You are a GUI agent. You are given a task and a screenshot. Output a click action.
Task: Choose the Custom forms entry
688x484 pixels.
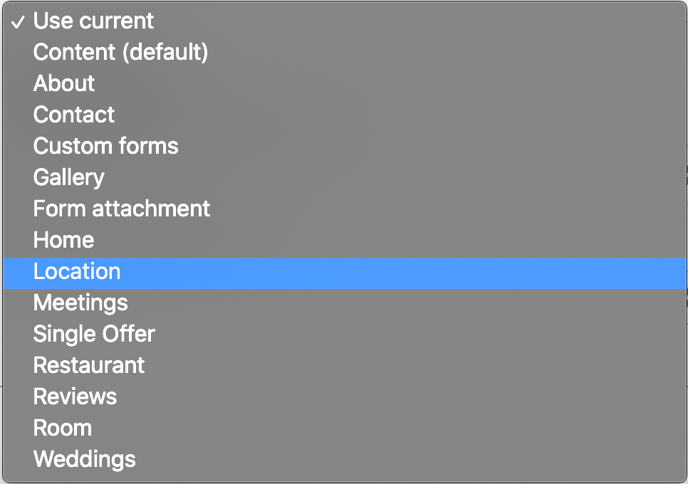[x=105, y=146]
